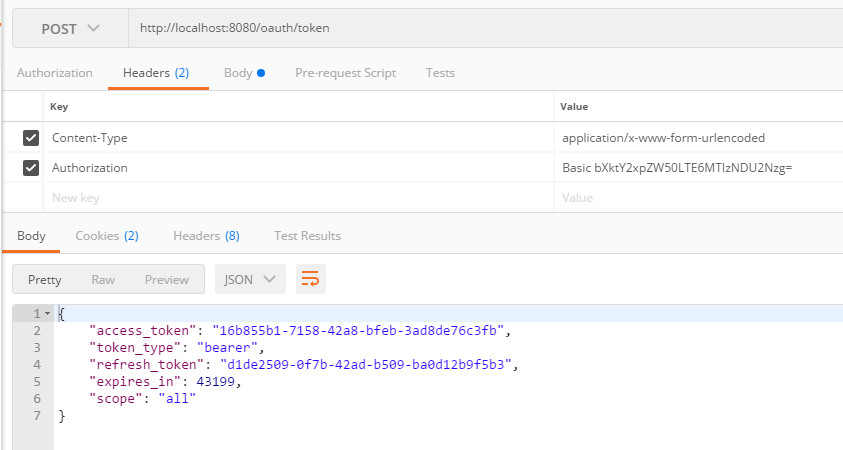Uncheck the Content-Type header checkbox
This screenshot has width=843, height=450.
click(x=31, y=138)
